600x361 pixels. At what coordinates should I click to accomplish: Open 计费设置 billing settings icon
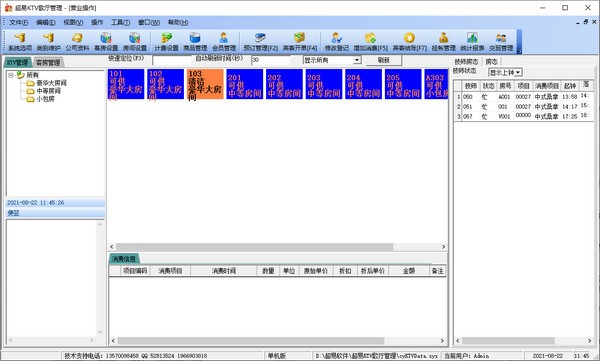(x=166, y=42)
